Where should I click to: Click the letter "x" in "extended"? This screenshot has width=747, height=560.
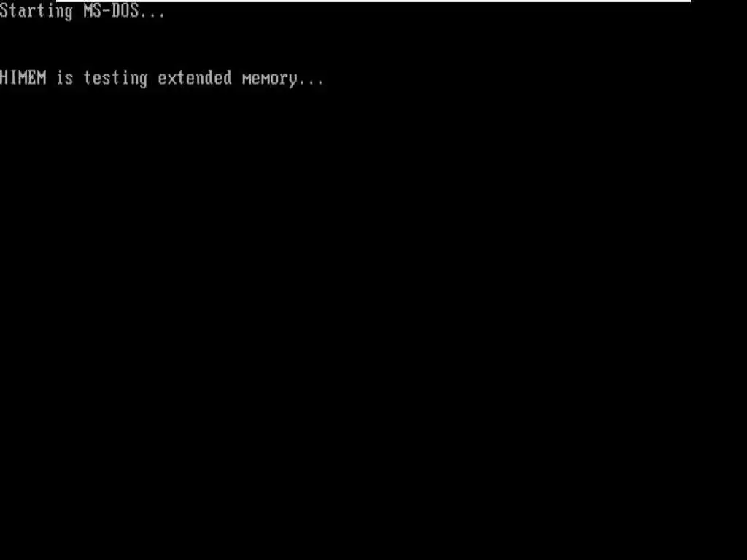(171, 79)
